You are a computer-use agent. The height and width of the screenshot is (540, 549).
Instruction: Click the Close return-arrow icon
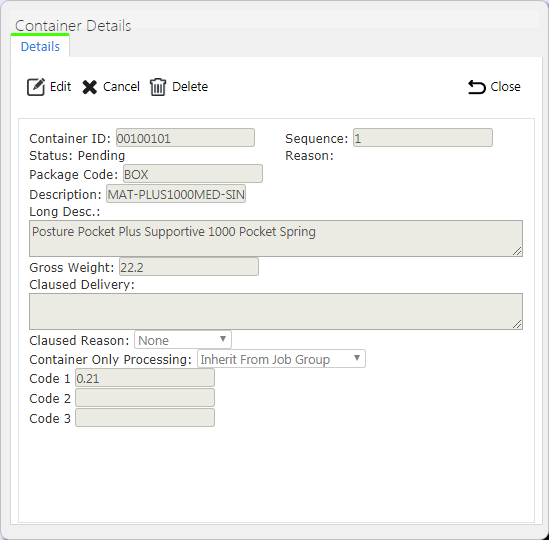pos(477,87)
